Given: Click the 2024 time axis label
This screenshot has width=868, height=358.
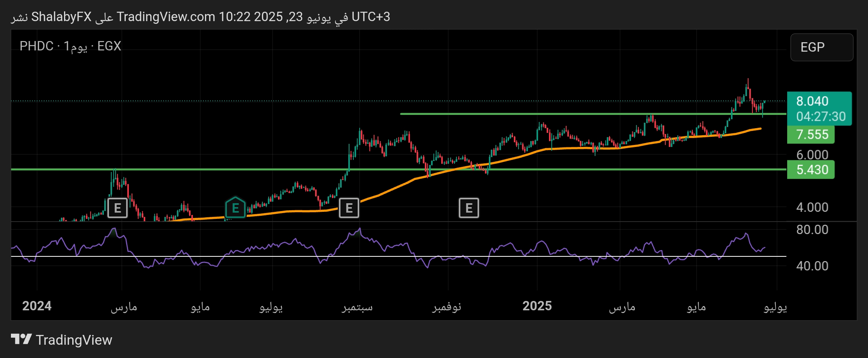Looking at the screenshot, I should click(x=37, y=306).
